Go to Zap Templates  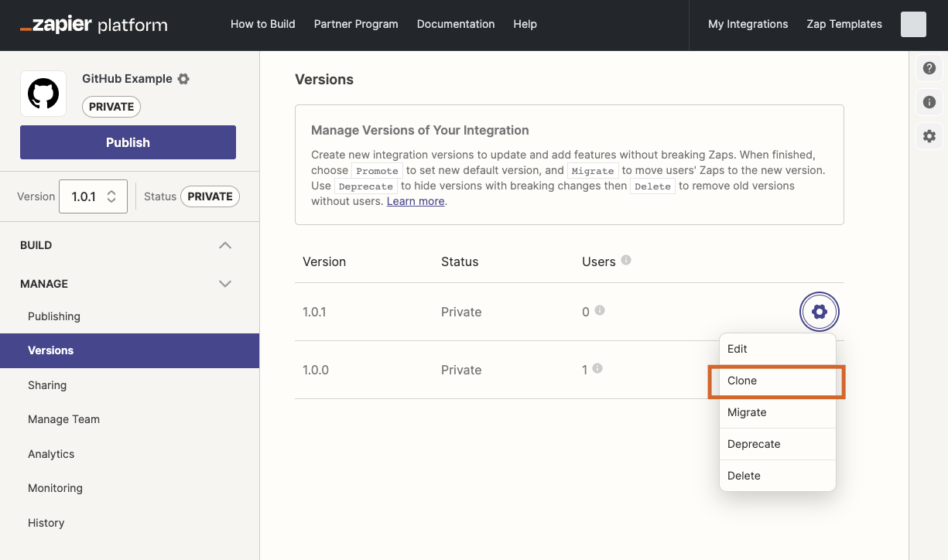coord(844,24)
